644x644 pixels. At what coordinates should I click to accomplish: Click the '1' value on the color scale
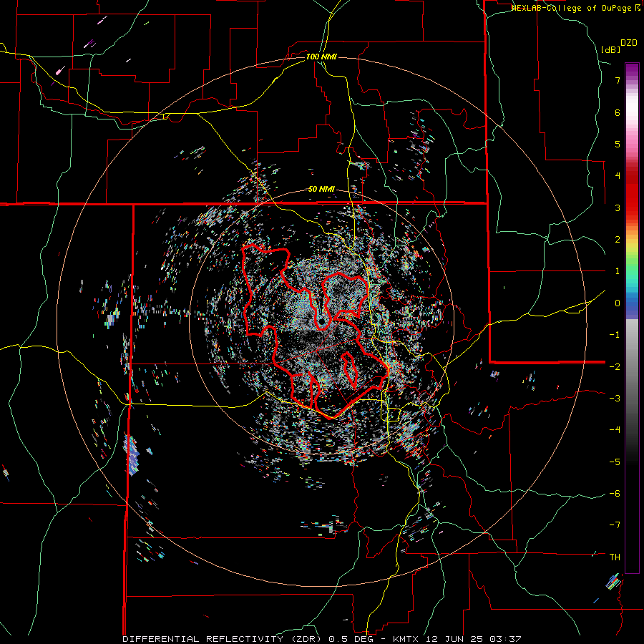click(x=618, y=271)
